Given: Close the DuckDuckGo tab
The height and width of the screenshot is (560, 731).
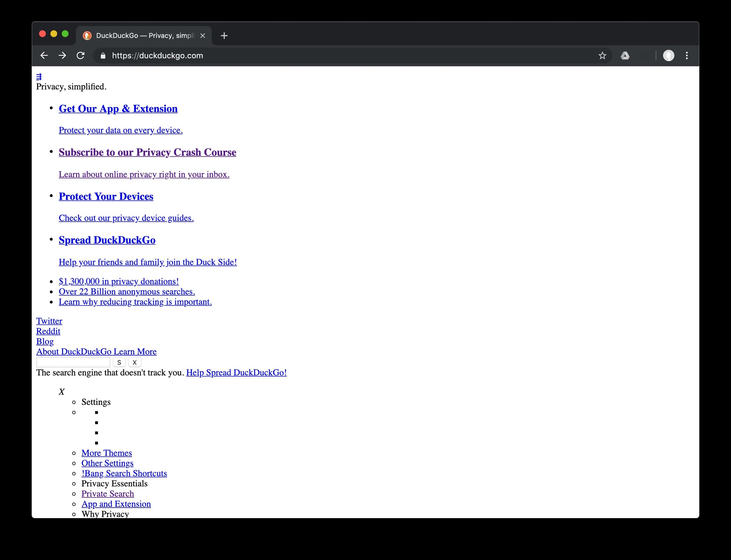Looking at the screenshot, I should [203, 36].
